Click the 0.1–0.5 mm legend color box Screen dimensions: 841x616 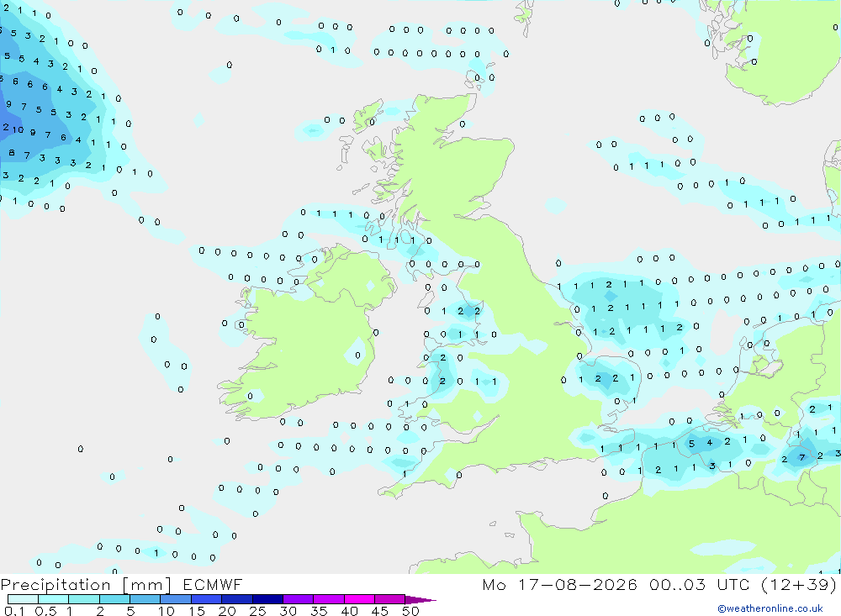point(23,599)
